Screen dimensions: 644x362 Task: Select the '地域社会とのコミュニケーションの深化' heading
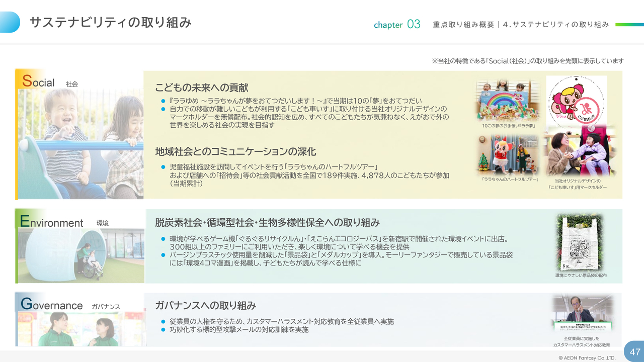[x=235, y=151]
